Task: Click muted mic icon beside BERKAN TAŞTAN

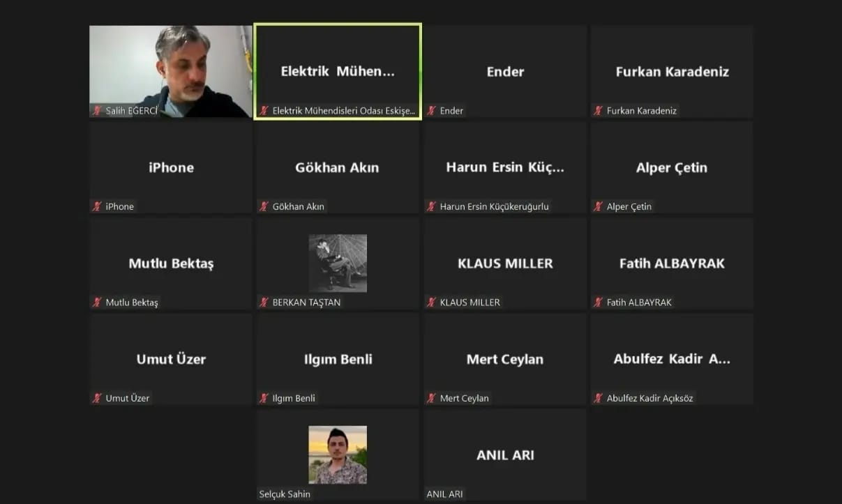Action: click(x=264, y=303)
